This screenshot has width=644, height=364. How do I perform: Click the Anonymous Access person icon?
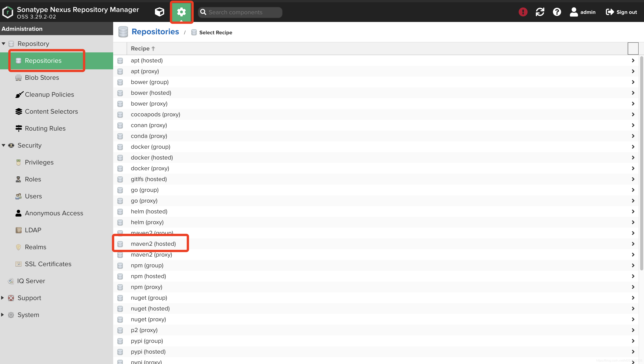[18, 213]
